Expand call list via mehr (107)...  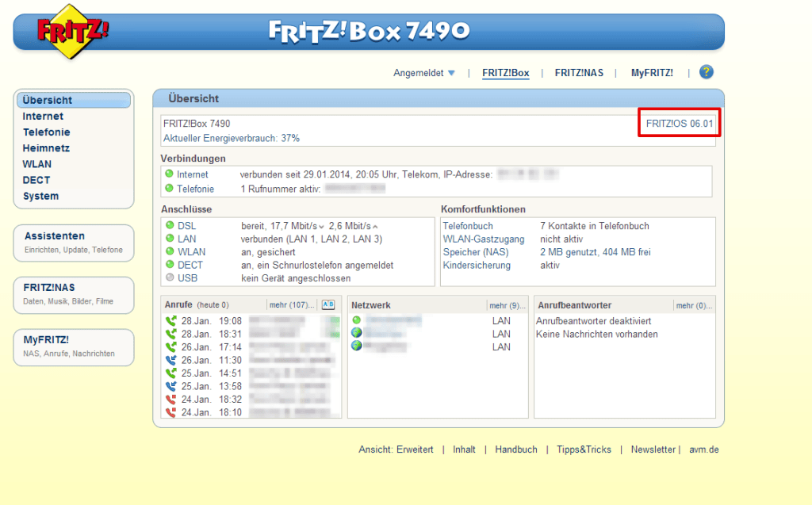point(292,305)
